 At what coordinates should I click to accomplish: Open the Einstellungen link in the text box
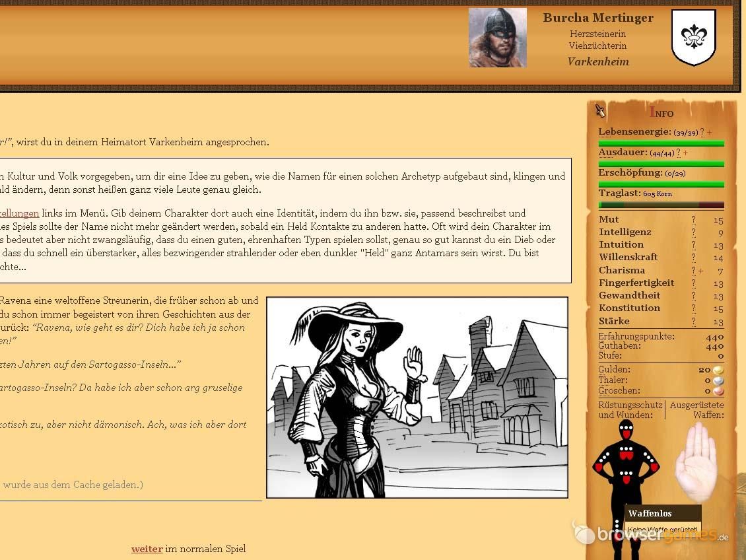pos(19,213)
